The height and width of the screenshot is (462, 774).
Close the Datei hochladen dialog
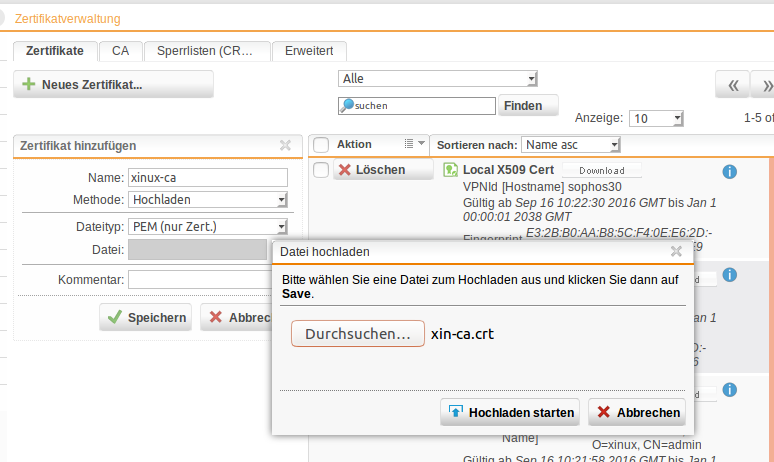pyautogui.click(x=676, y=251)
